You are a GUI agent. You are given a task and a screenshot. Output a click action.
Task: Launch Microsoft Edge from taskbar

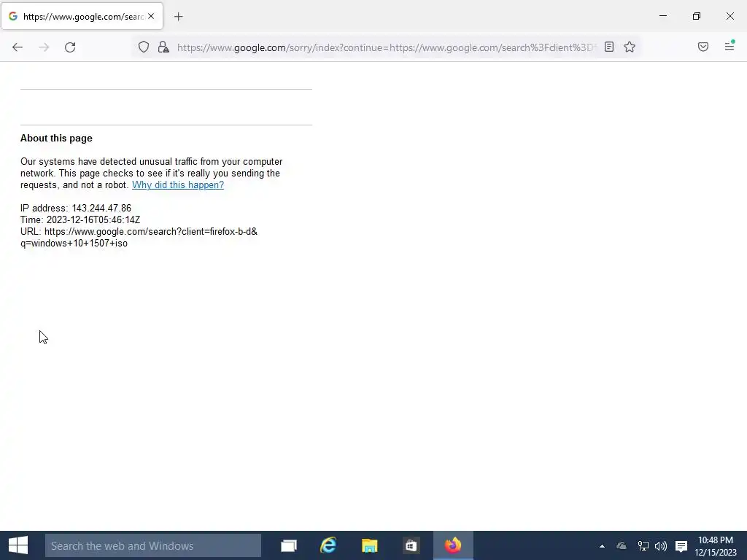[328, 545]
